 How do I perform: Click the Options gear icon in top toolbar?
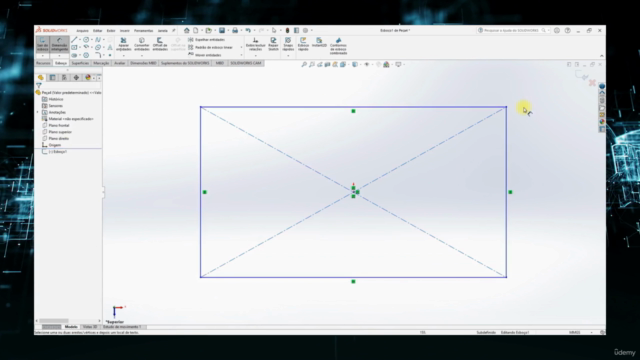(305, 30)
